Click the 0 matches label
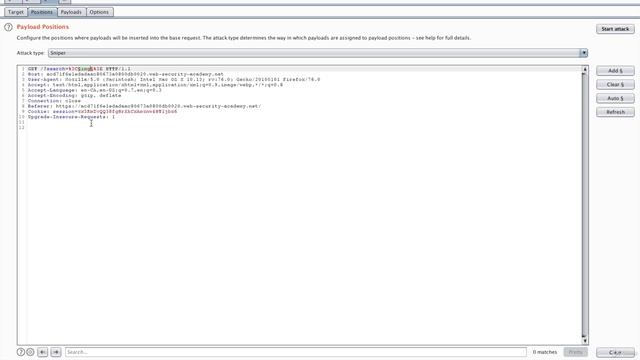640x360 pixels. [x=544, y=352]
